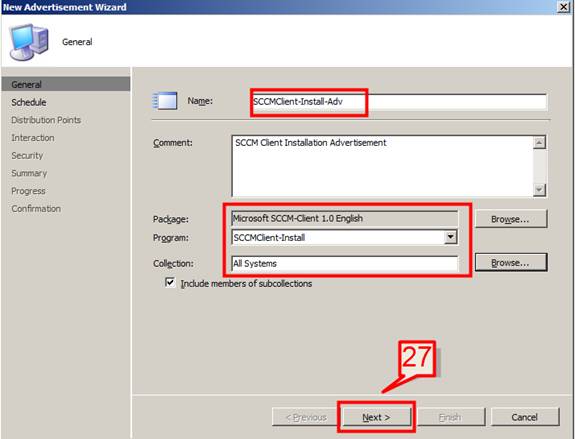Image resolution: width=575 pixels, height=439 pixels.
Task: Click the Name input field
Action: coord(399,102)
